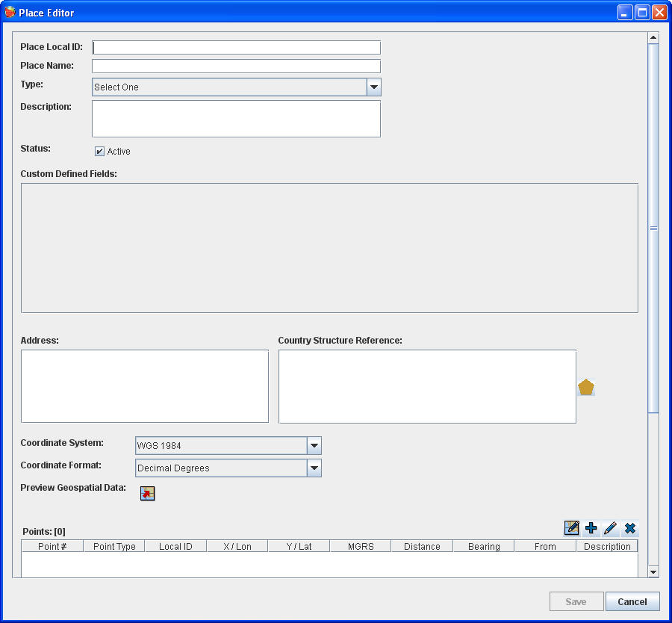Screen dimensions: 672x623
Task: Uncheck the Active status checkbox
Action: click(x=100, y=152)
